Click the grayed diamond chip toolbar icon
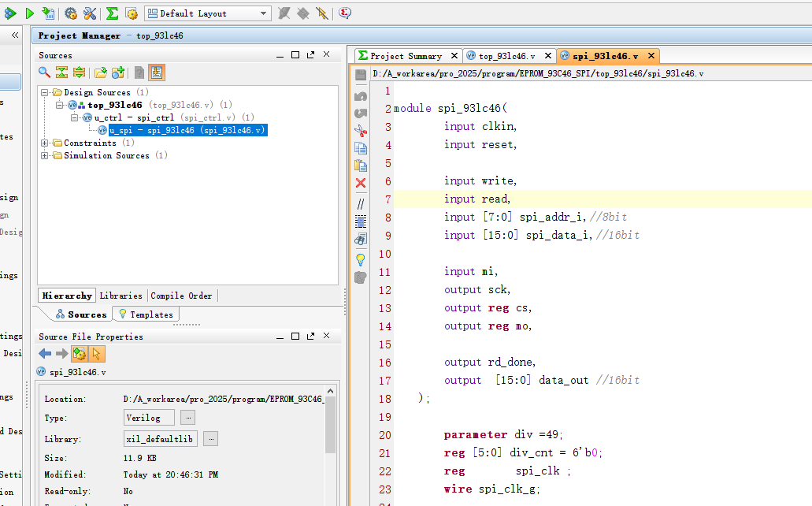 click(303, 13)
